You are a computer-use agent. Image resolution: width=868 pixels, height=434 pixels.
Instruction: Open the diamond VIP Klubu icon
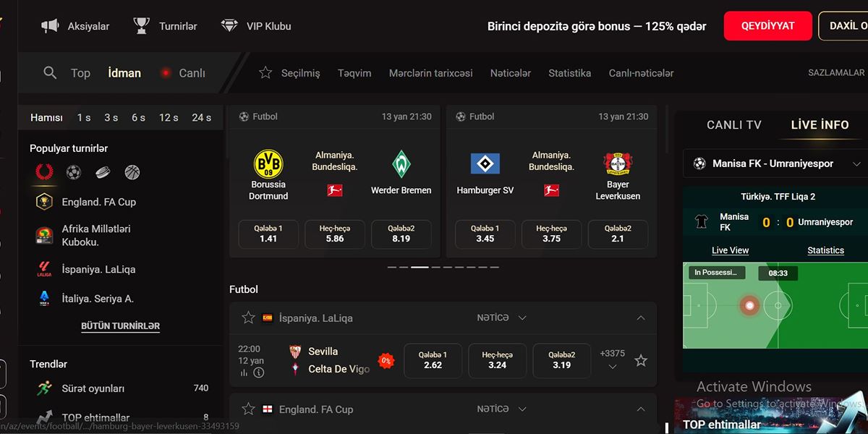tap(229, 26)
